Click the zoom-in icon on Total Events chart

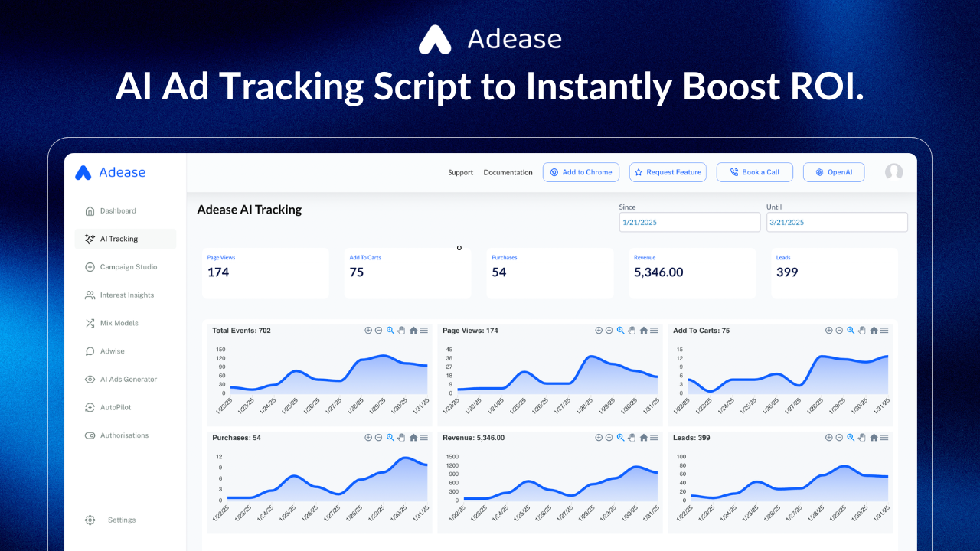pos(368,330)
